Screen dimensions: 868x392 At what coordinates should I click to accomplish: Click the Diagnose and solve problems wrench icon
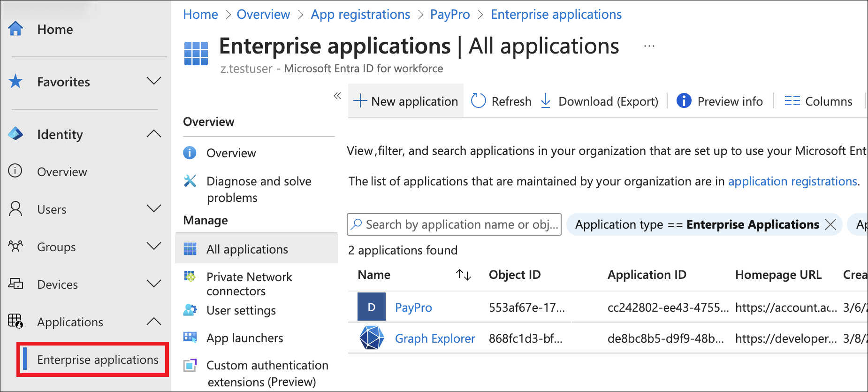[x=190, y=181]
